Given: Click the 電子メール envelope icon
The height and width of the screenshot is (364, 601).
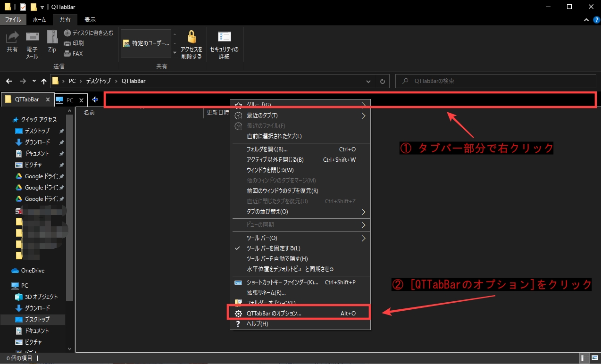Looking at the screenshot, I should [32, 37].
